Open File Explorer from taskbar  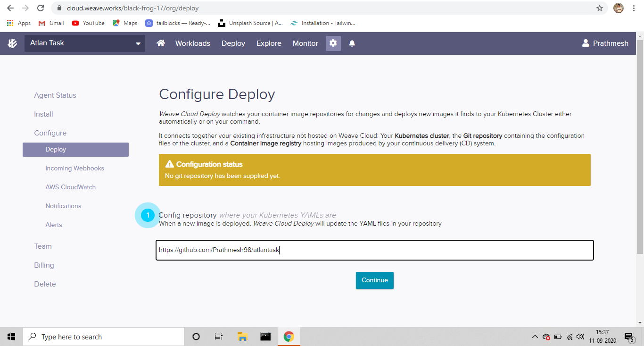click(x=242, y=337)
